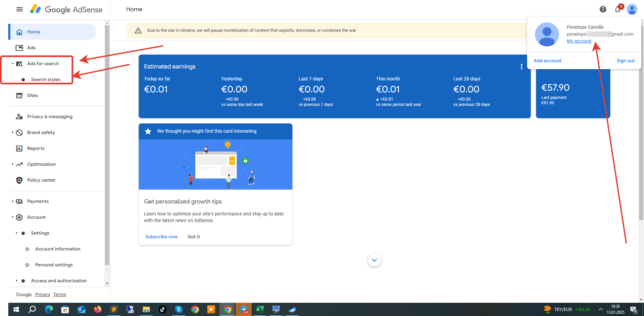Click the Ads for search magnifier icon
This screenshot has width=644, height=316.
coord(19,64)
